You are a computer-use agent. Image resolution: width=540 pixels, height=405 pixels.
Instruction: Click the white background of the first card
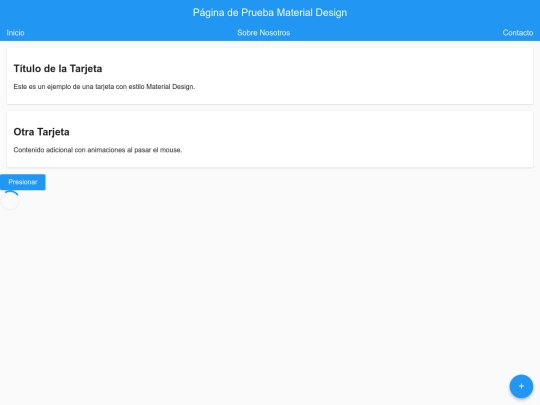344,76
